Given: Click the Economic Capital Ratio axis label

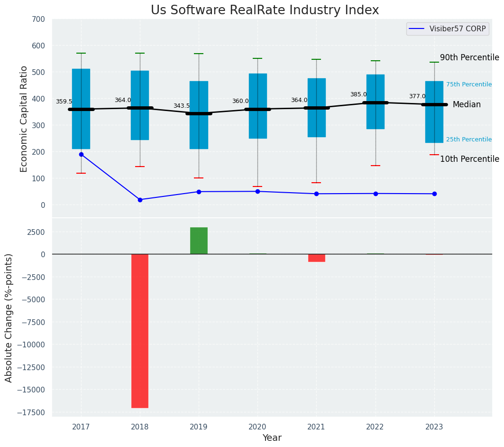Looking at the screenshot, I should 24,119.
